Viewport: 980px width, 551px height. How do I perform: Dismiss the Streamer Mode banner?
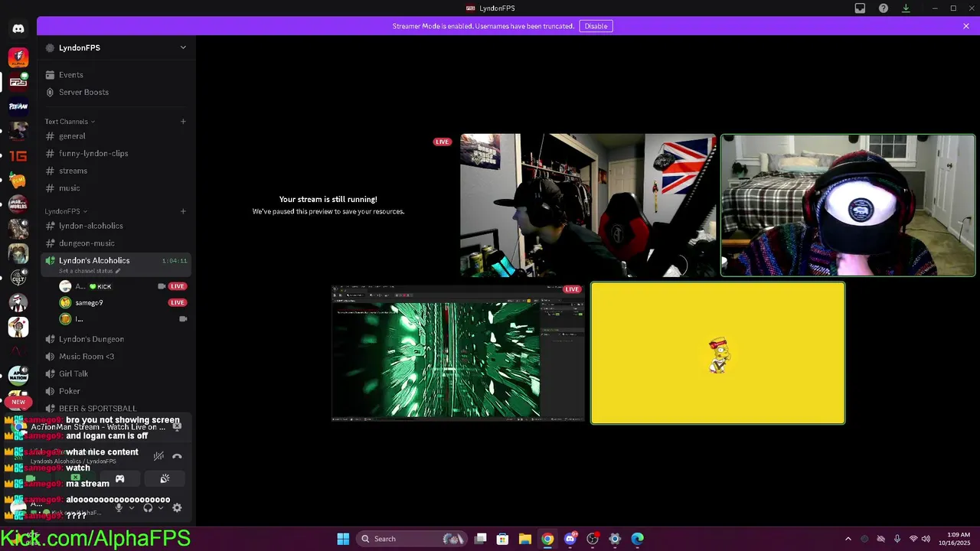point(966,26)
